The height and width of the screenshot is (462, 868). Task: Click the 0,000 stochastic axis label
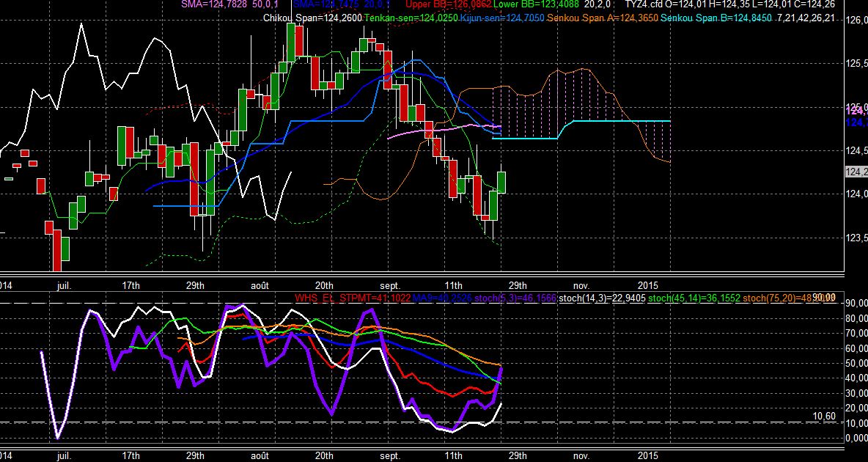[x=857, y=439]
